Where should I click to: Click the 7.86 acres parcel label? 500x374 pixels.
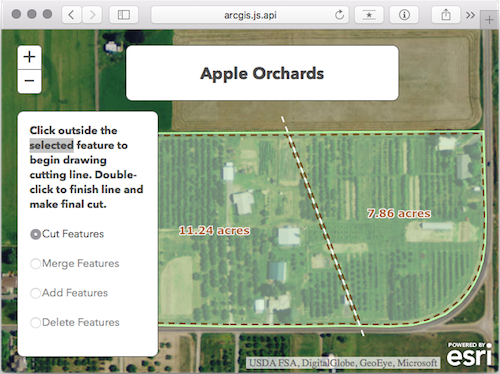pos(399,213)
